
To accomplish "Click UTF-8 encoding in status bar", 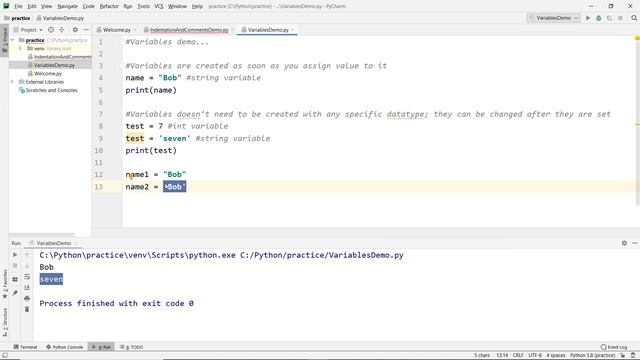I will click(535, 355).
